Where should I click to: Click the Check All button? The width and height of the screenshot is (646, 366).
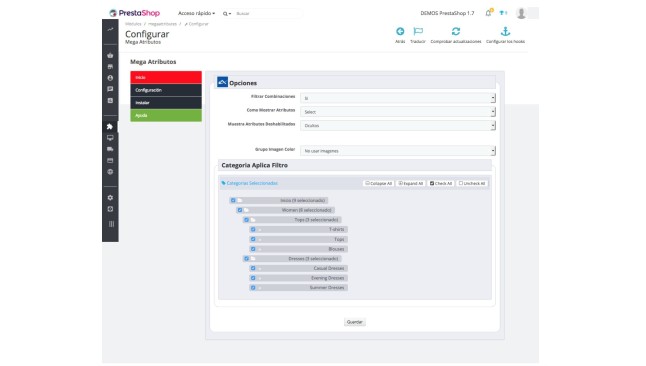click(x=441, y=183)
